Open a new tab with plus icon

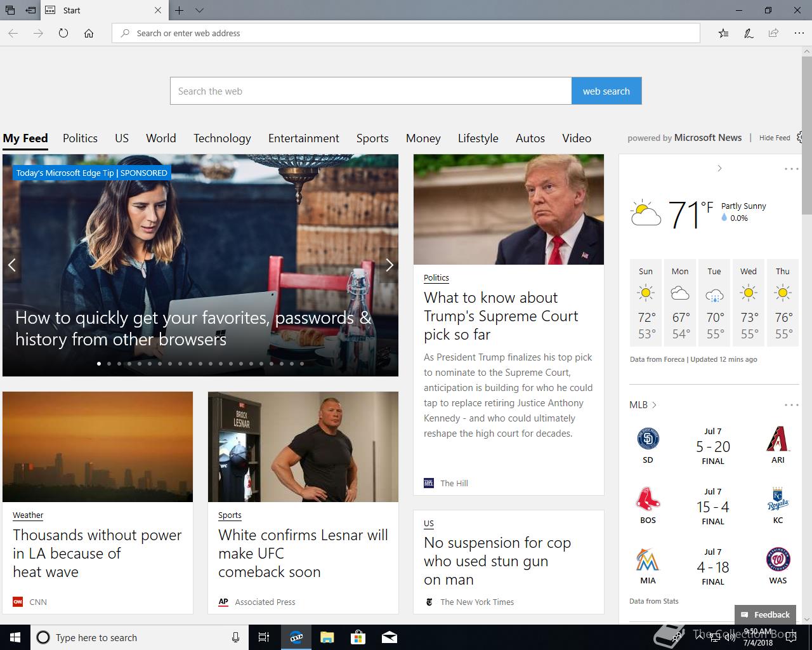tap(180, 10)
